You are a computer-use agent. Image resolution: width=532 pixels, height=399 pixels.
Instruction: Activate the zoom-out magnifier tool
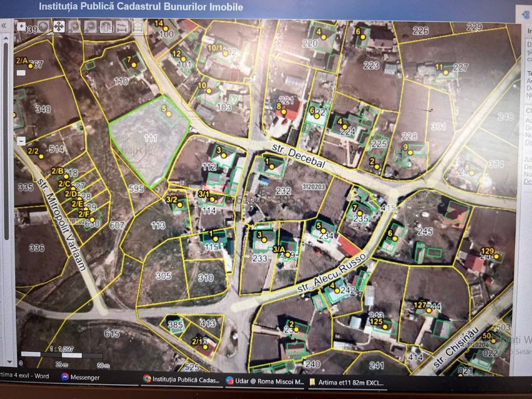click(90, 27)
